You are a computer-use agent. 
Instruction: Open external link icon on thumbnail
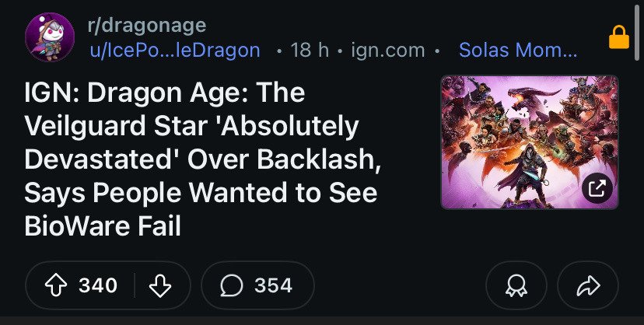597,187
